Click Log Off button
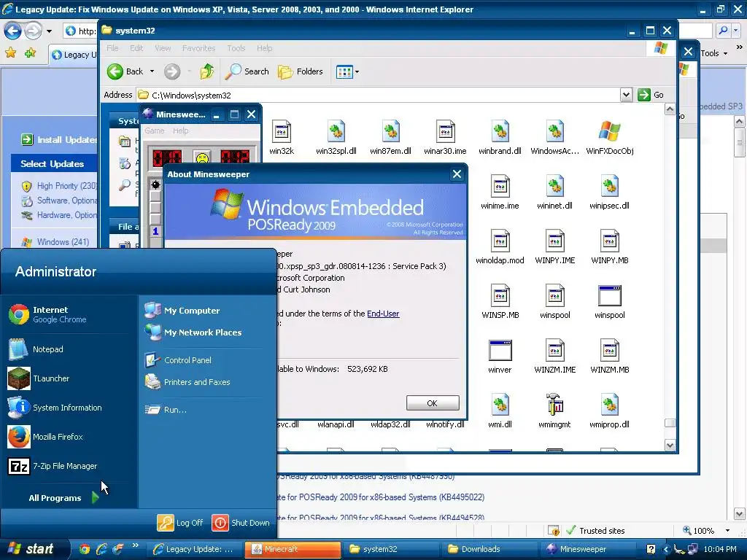The image size is (747, 560). (180, 522)
